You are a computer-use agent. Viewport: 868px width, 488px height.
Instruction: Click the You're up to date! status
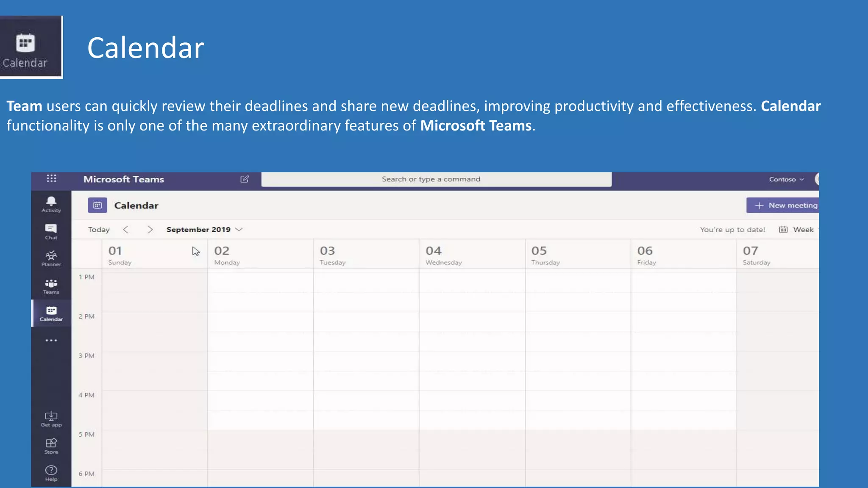tap(733, 230)
